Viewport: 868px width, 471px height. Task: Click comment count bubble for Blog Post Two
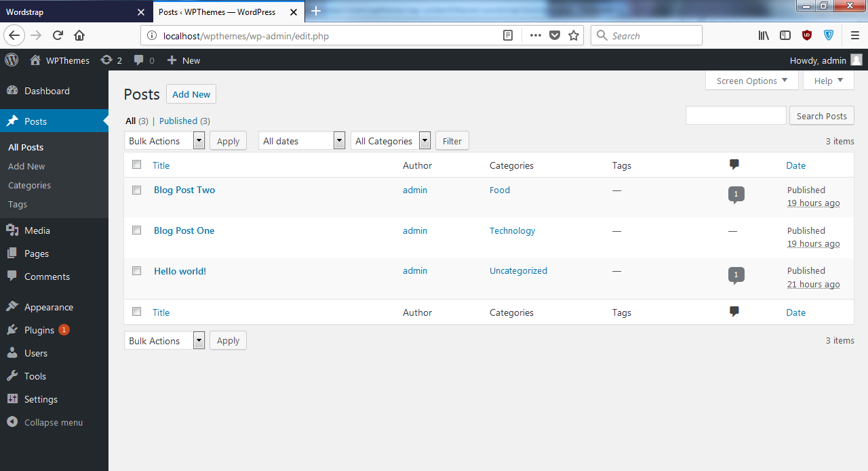point(736,195)
